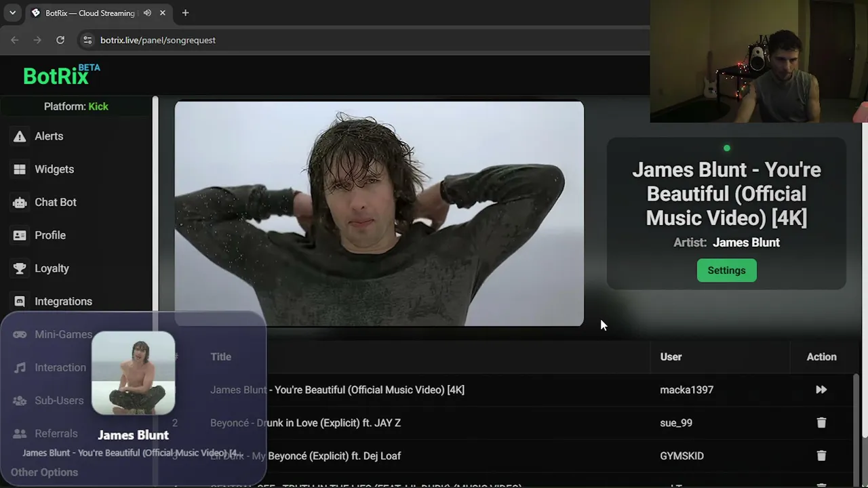Click the green Settings button

click(726, 270)
